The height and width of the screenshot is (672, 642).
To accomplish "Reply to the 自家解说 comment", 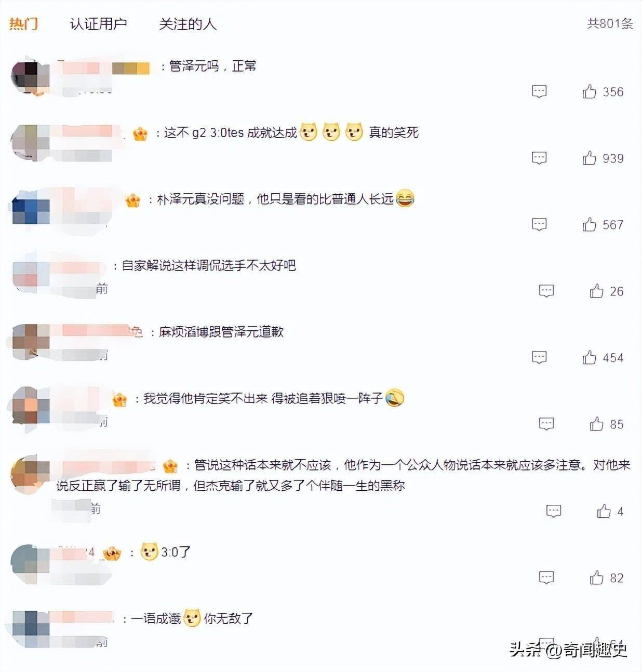I will 546,291.
